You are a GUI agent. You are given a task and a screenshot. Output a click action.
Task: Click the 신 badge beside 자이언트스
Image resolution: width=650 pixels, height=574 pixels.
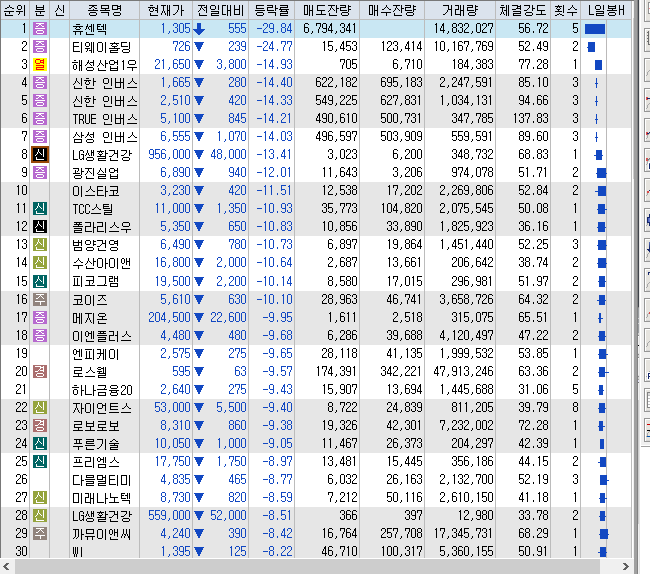(40, 407)
